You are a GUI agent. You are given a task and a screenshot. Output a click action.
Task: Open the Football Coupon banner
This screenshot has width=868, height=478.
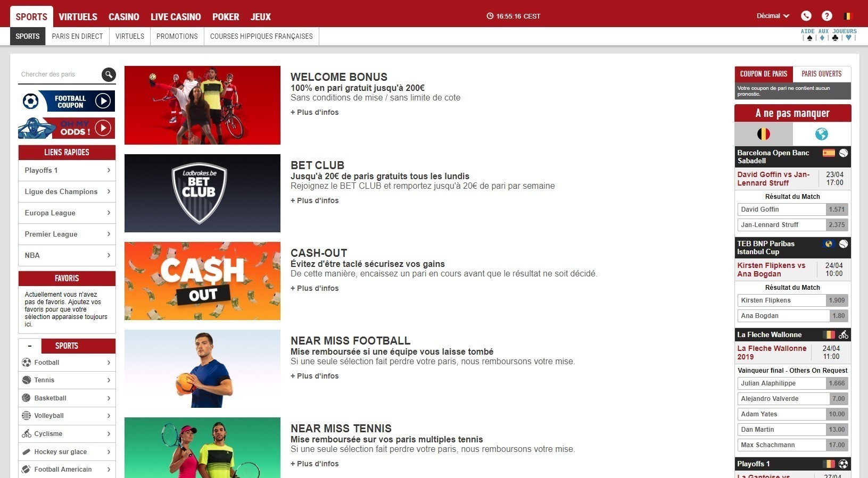(67, 101)
